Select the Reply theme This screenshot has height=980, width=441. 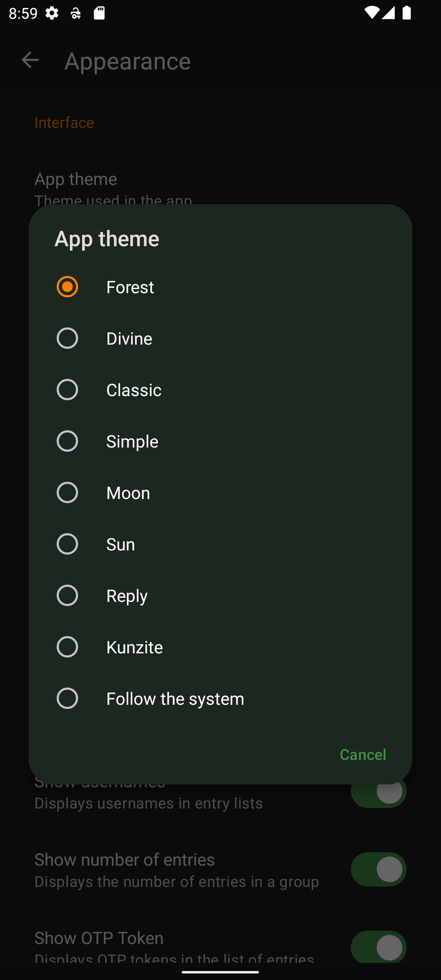point(67,595)
